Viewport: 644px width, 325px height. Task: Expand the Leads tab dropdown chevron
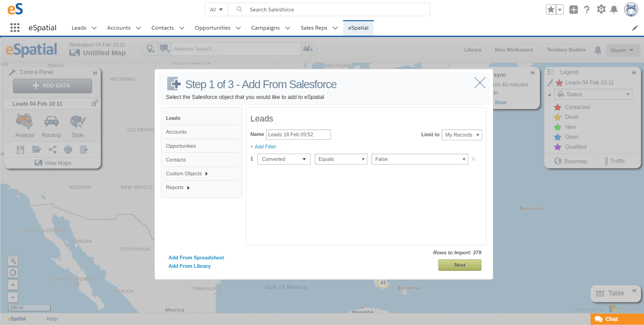94,28
